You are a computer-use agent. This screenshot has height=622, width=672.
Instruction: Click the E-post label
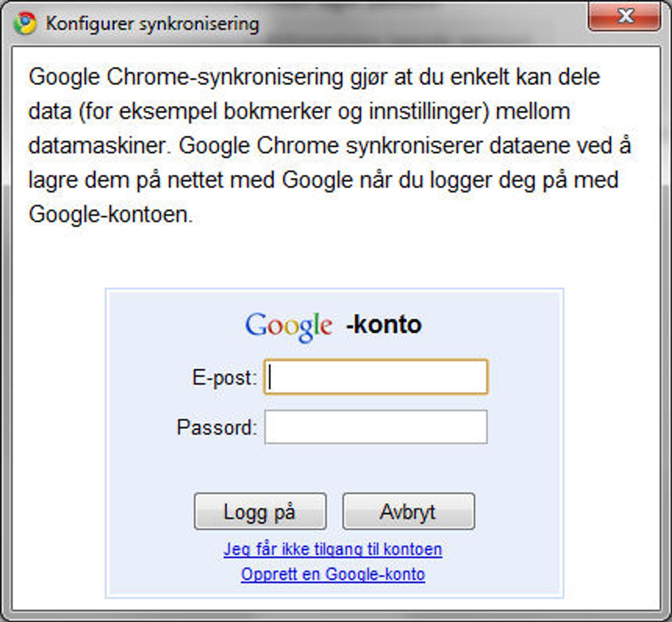click(x=225, y=377)
